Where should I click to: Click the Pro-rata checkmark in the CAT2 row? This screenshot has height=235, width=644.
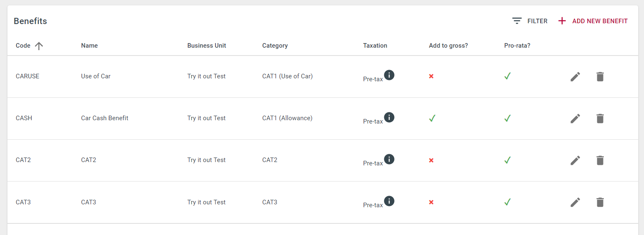[508, 160]
